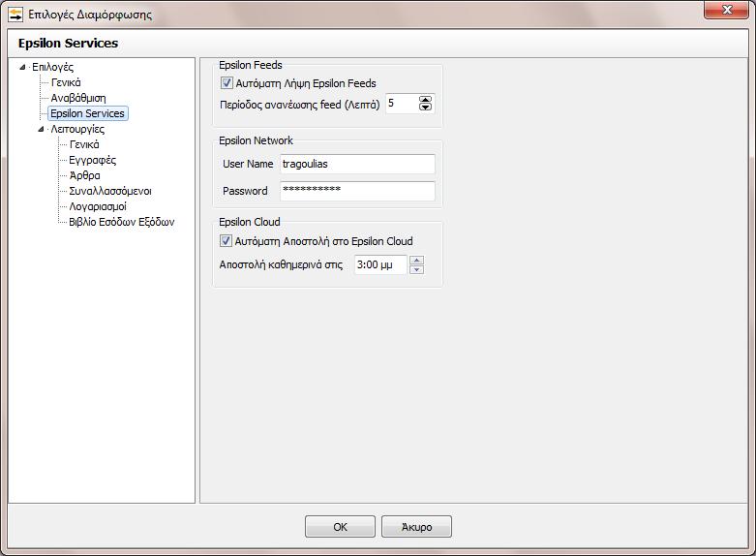Screen dimensions: 756x556
Task: Increase the daily send time
Action: point(416,261)
